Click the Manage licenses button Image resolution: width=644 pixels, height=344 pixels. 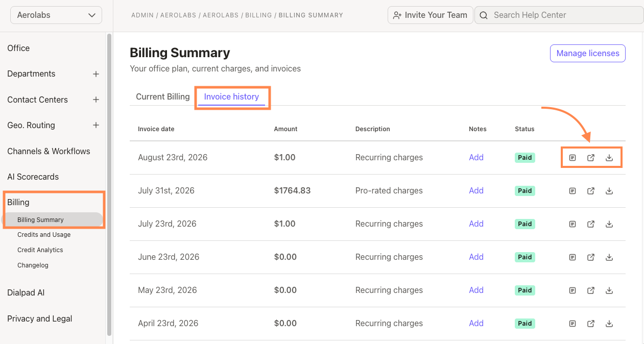click(x=588, y=53)
